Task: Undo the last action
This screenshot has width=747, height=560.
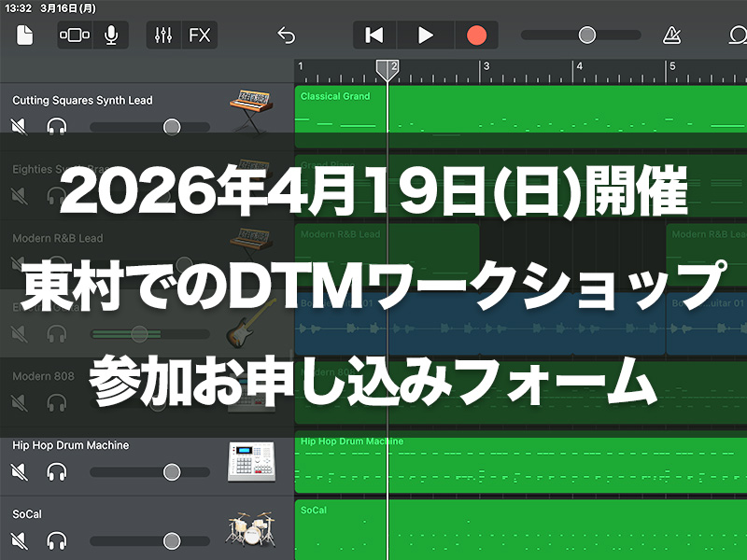Action: click(286, 35)
